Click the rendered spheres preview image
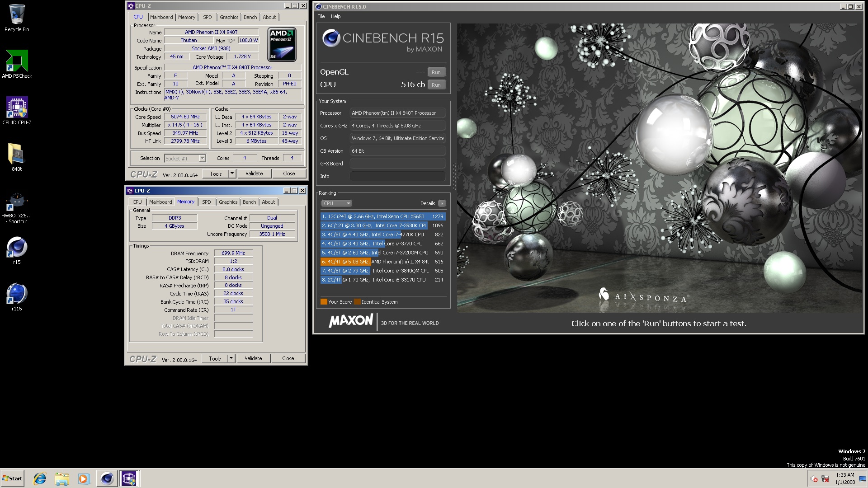Viewport: 868px width, 488px height. tap(659, 168)
